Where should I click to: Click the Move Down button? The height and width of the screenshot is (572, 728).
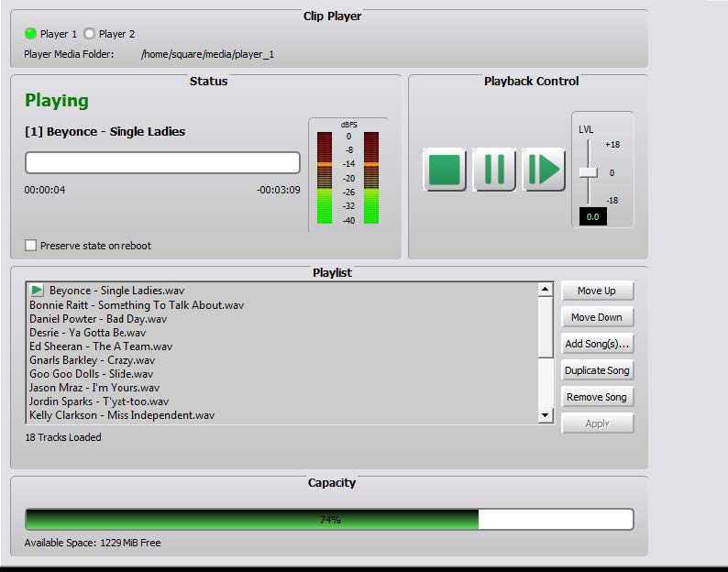tap(597, 317)
